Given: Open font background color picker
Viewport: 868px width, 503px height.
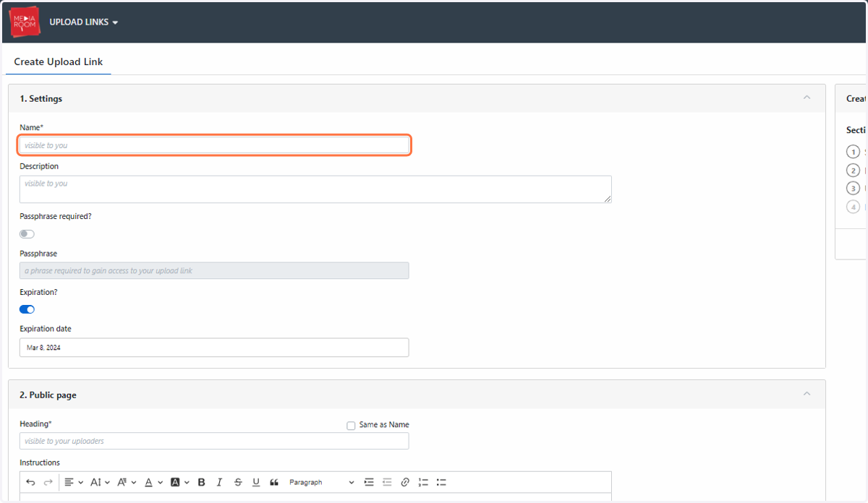Looking at the screenshot, I should 180,482.
